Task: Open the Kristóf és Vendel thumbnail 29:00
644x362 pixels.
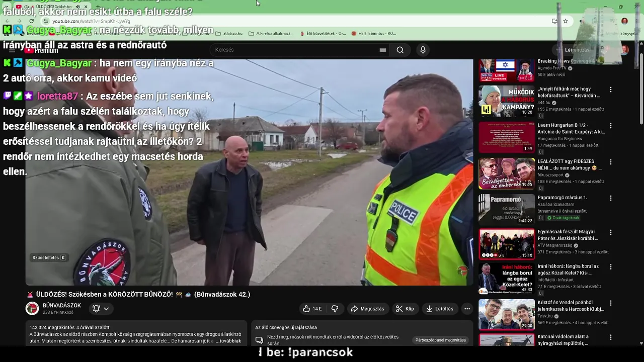Action: pos(507,315)
